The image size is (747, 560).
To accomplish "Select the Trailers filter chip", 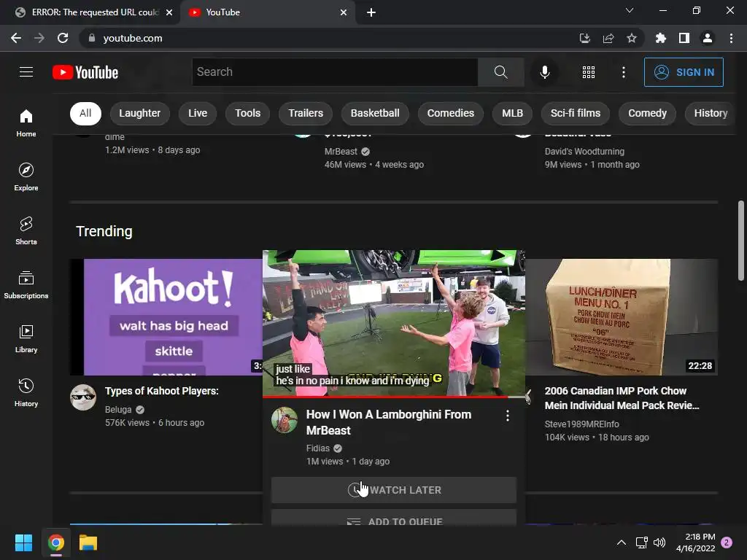I will point(306,113).
